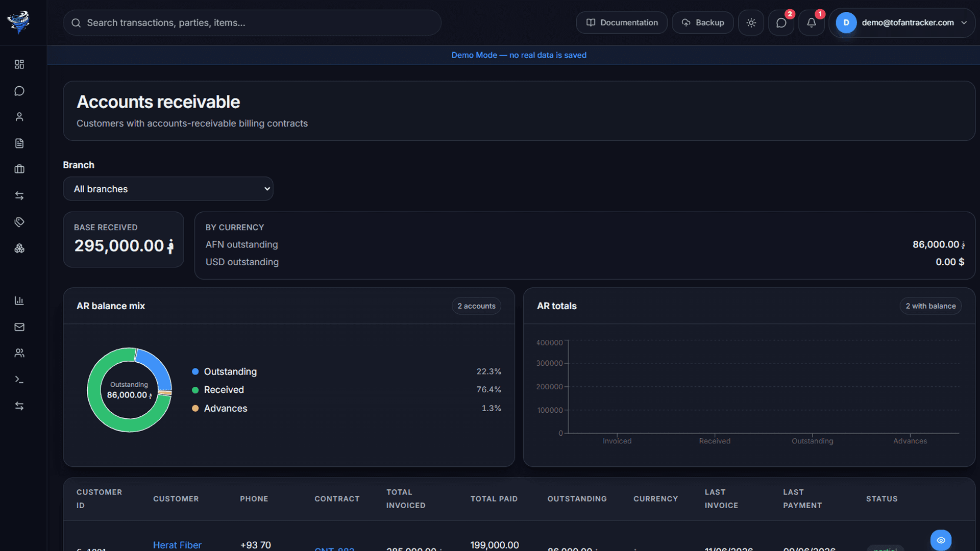Open the Herat Fiber customer link

177,545
